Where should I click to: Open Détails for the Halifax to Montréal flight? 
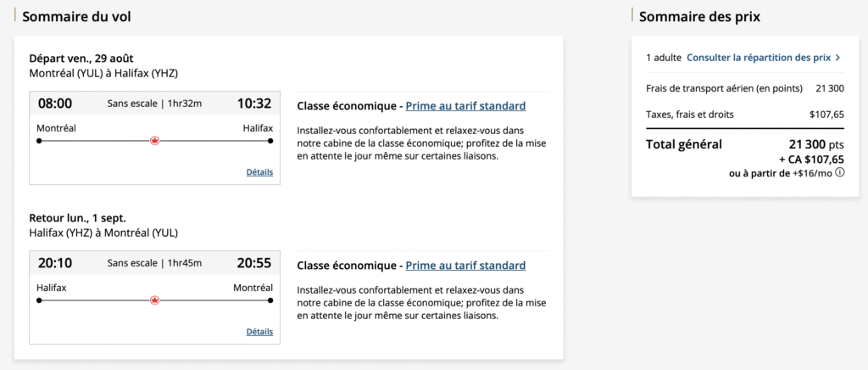259,332
